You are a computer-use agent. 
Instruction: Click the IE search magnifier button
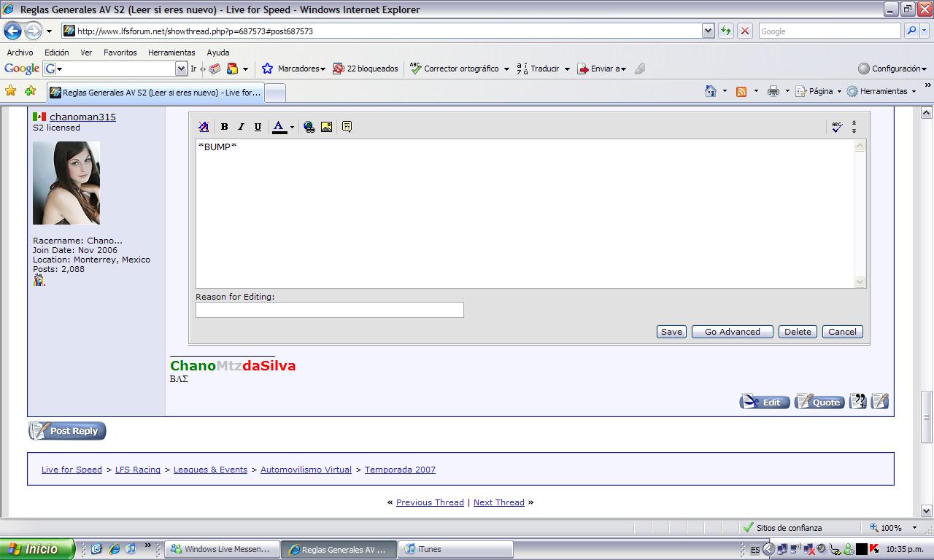point(911,31)
